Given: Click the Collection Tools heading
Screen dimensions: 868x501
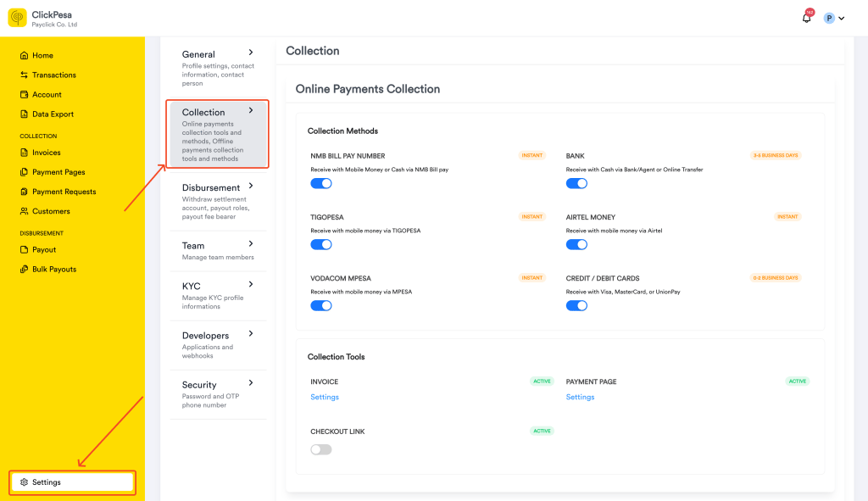Looking at the screenshot, I should click(x=336, y=357).
